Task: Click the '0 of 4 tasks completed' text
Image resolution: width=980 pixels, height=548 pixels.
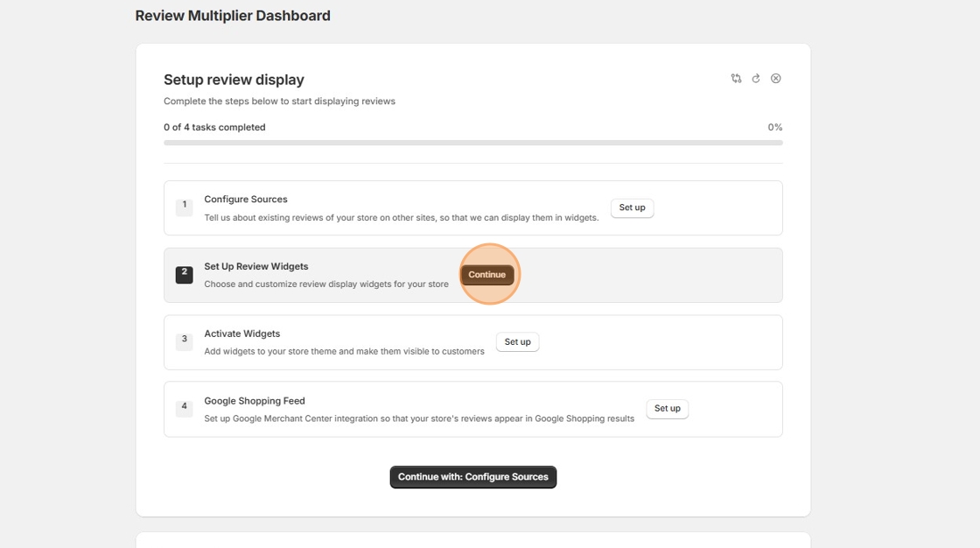Action: pyautogui.click(x=214, y=127)
